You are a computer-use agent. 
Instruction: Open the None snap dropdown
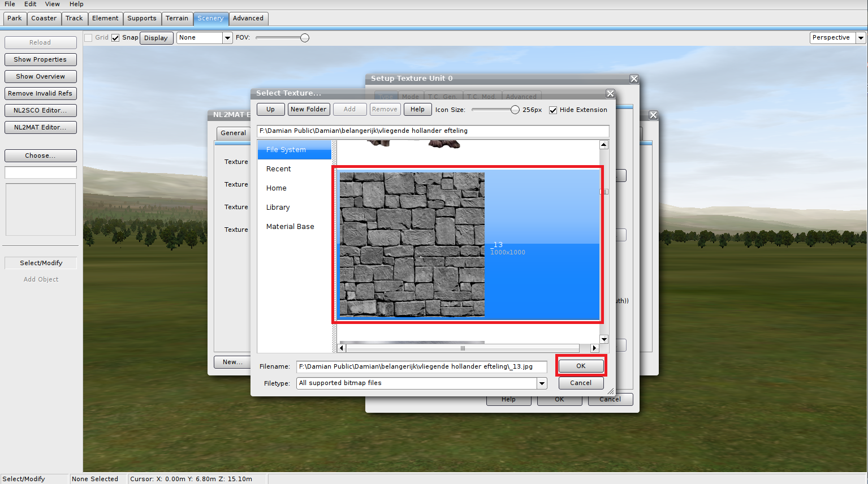pyautogui.click(x=227, y=38)
